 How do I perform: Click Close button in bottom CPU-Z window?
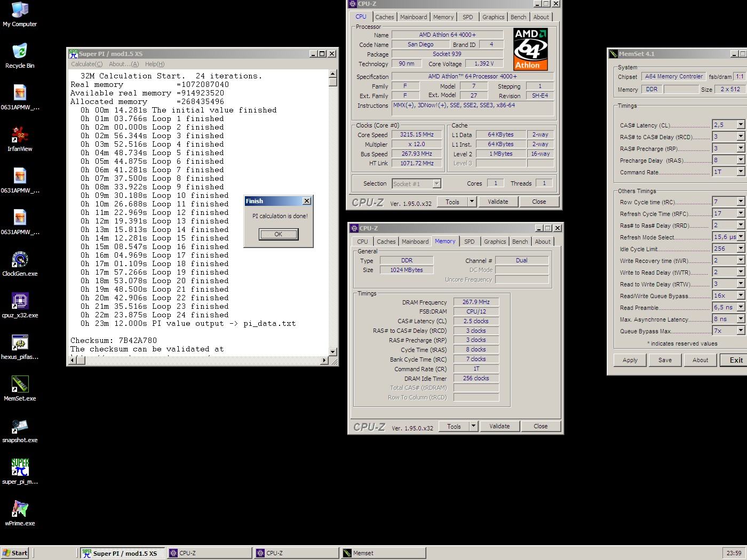tap(541, 426)
